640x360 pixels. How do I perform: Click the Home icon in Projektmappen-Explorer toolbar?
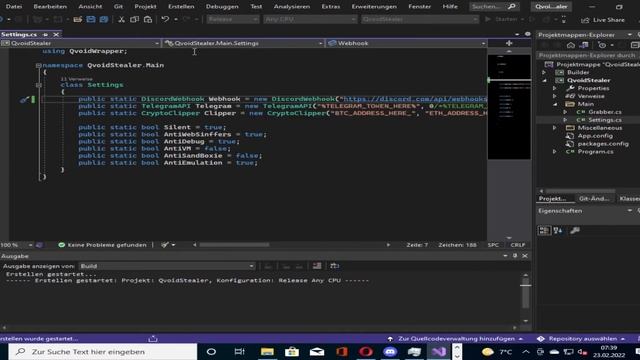(571, 45)
